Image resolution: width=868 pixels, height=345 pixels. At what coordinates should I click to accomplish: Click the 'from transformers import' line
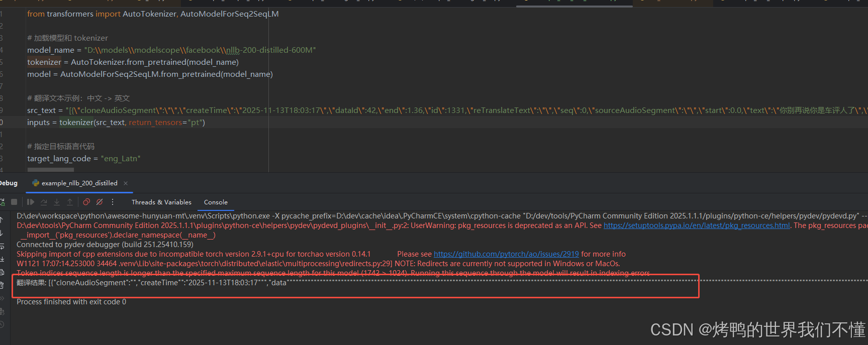pos(153,14)
